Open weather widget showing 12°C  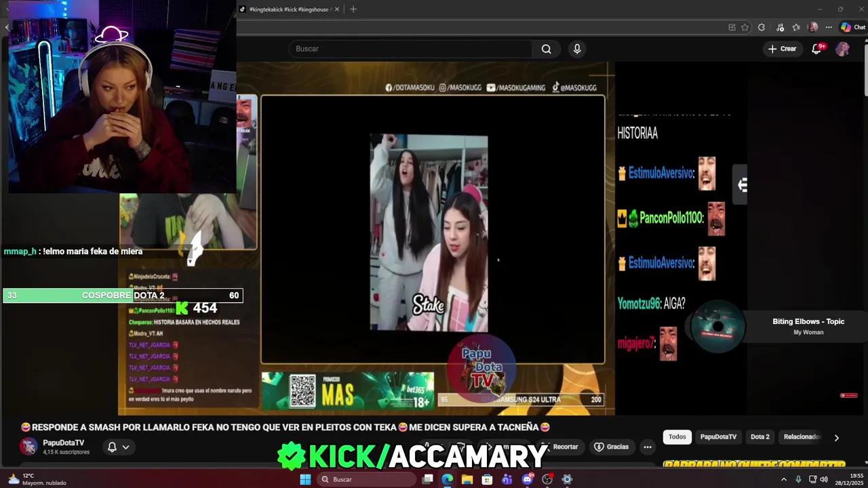pyautogui.click(x=37, y=479)
